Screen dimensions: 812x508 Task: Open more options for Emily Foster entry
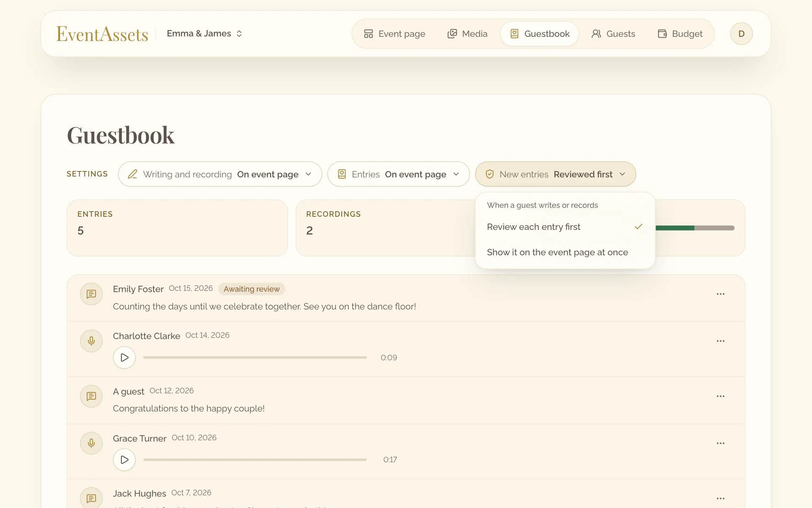click(721, 294)
